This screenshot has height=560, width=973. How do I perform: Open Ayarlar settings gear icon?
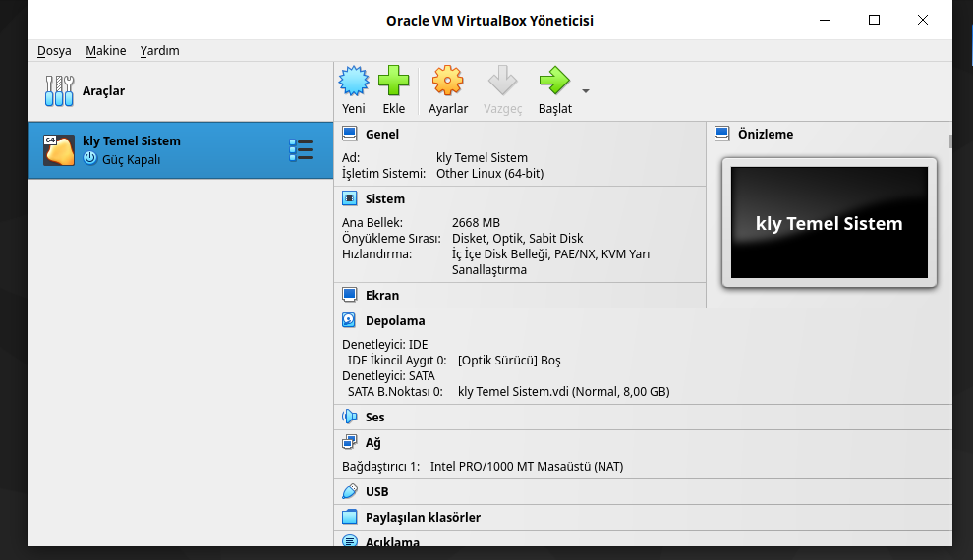447,82
